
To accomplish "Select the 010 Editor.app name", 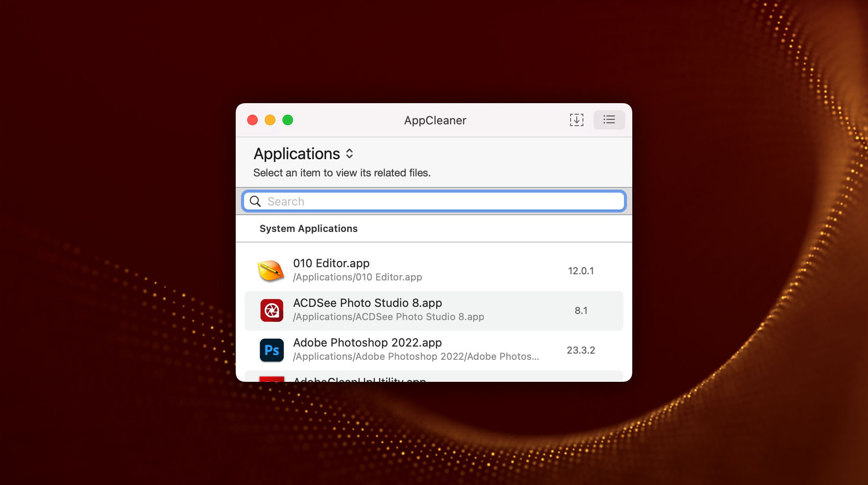I will tap(331, 263).
